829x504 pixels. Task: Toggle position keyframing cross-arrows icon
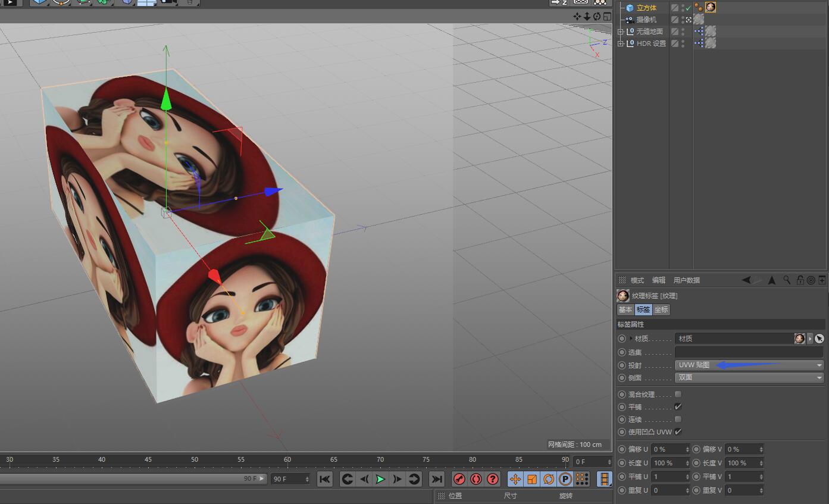click(x=515, y=479)
